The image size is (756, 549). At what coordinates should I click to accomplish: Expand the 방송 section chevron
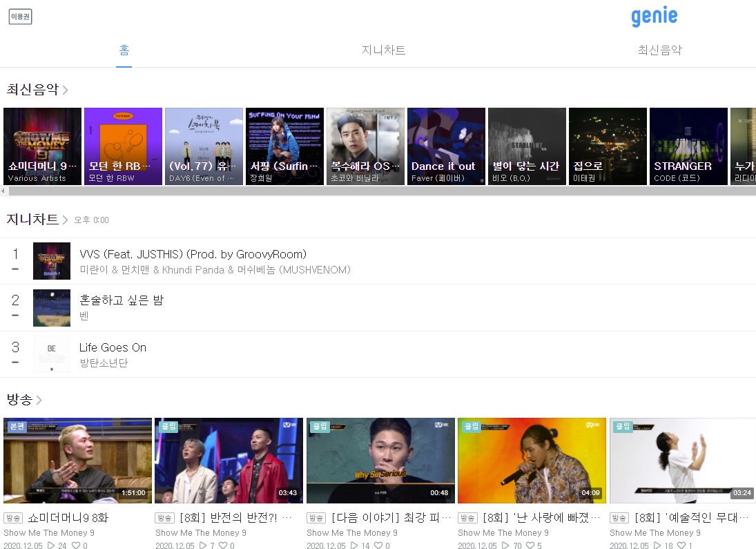39,400
